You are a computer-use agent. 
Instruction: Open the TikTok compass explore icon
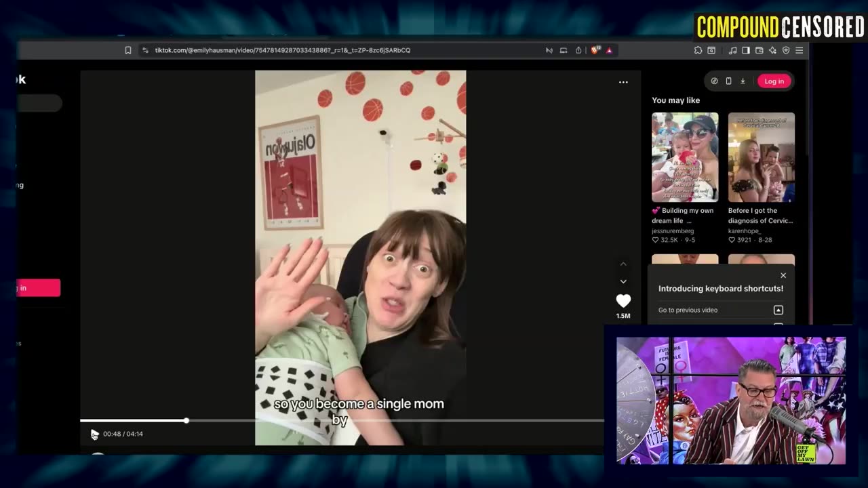(x=714, y=81)
